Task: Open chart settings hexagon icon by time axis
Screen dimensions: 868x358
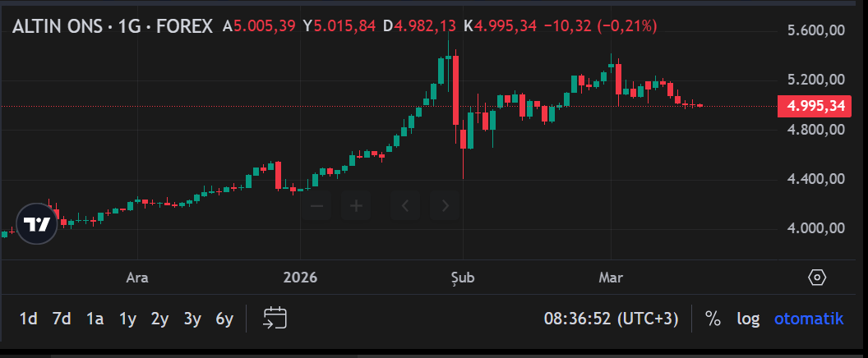Action: pyautogui.click(x=817, y=278)
